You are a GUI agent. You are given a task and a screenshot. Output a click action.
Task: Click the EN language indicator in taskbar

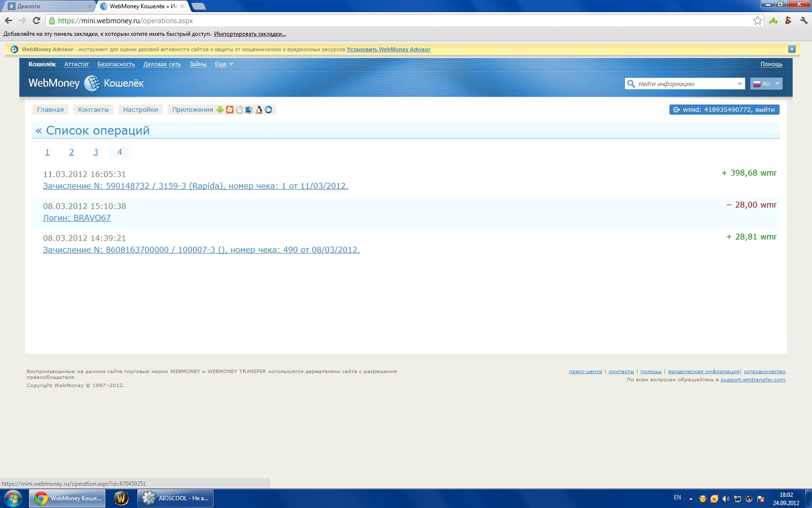[677, 497]
